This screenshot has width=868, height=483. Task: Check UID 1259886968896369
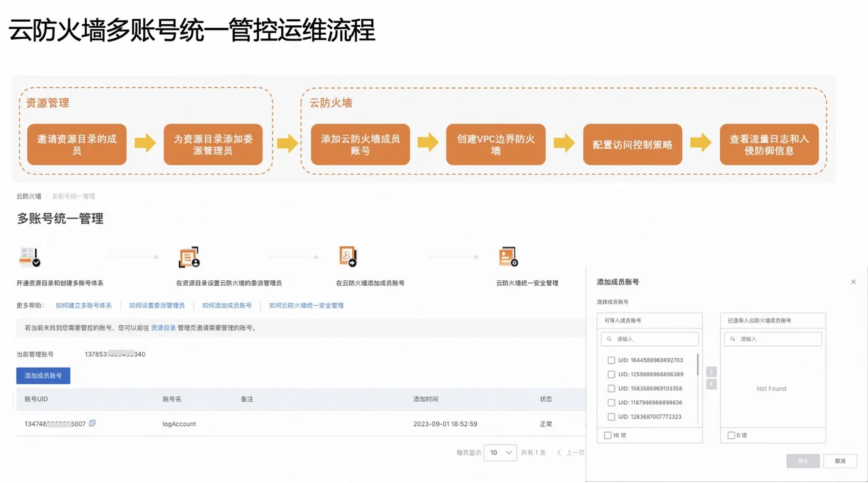click(611, 374)
